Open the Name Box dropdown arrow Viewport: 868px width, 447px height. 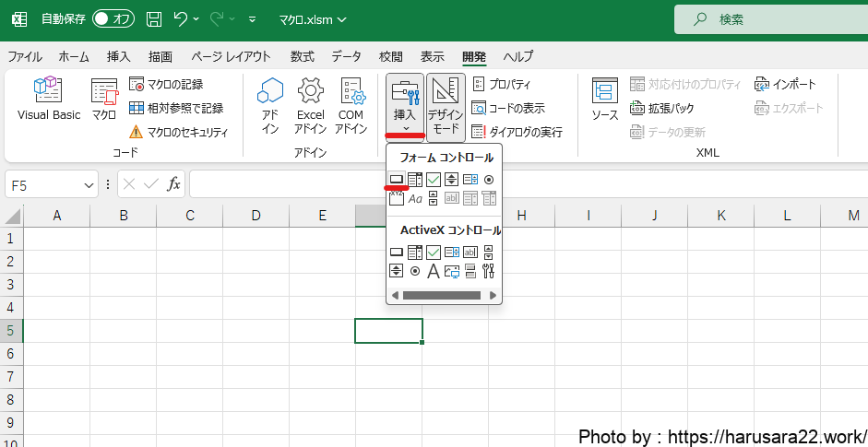(x=89, y=184)
